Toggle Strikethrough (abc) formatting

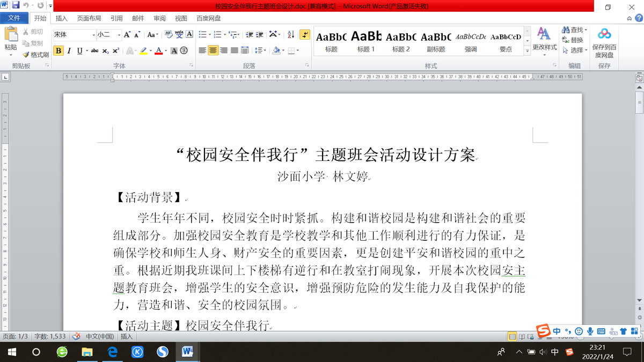coord(94,51)
